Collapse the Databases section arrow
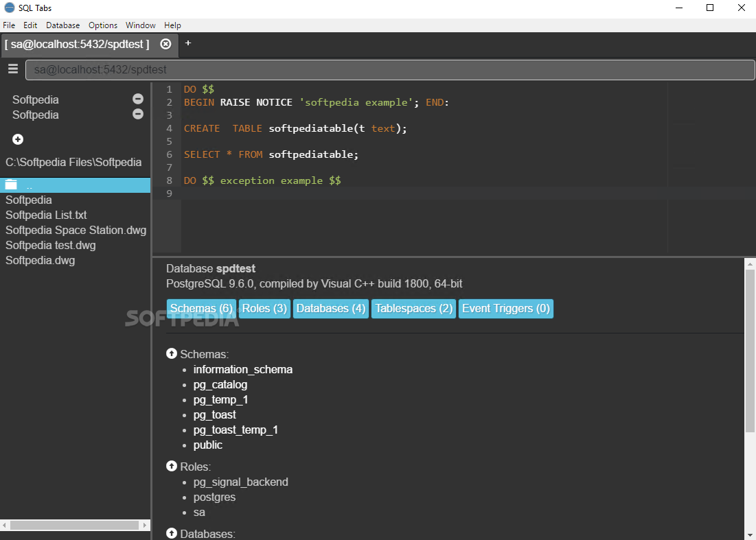 (172, 533)
